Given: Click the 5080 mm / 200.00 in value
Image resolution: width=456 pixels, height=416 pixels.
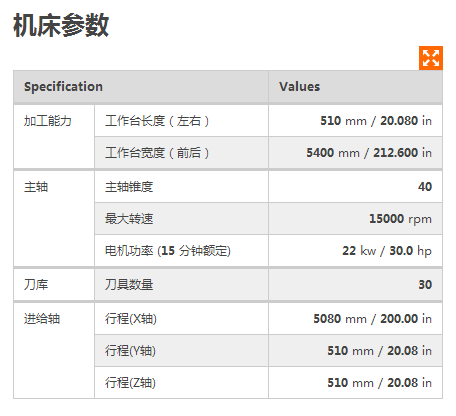Looking at the screenshot, I should (372, 319).
